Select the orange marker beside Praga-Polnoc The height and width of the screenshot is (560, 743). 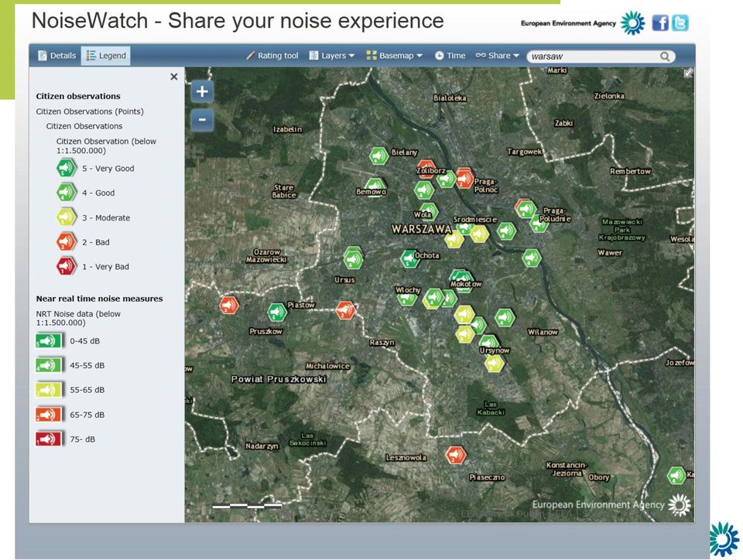464,179
